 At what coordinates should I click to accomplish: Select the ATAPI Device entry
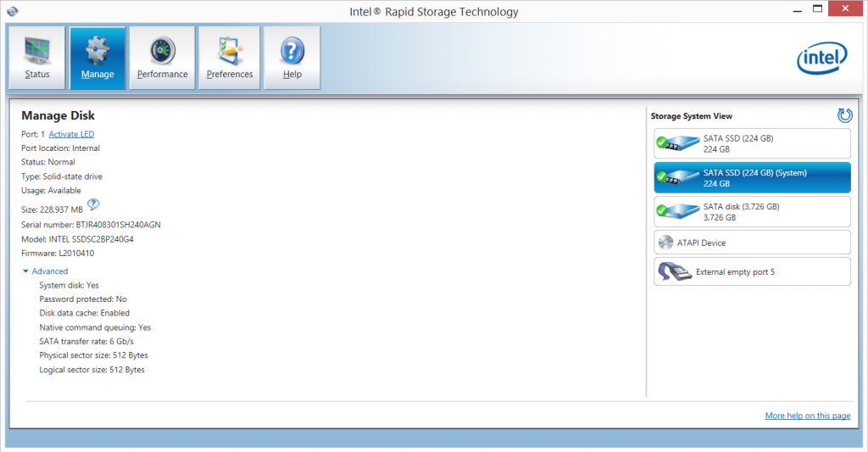tap(752, 243)
